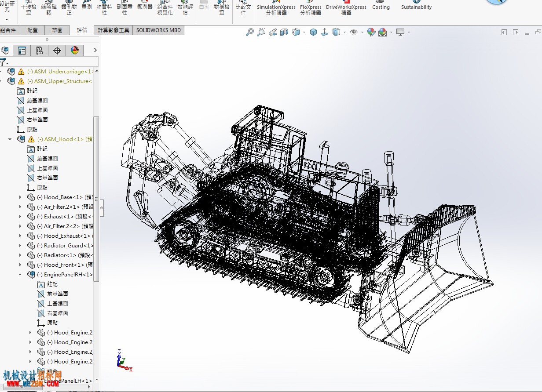542x392 pixels.
Task: Click right-pointing panel arrow icon top-right
Action: click(516, 32)
